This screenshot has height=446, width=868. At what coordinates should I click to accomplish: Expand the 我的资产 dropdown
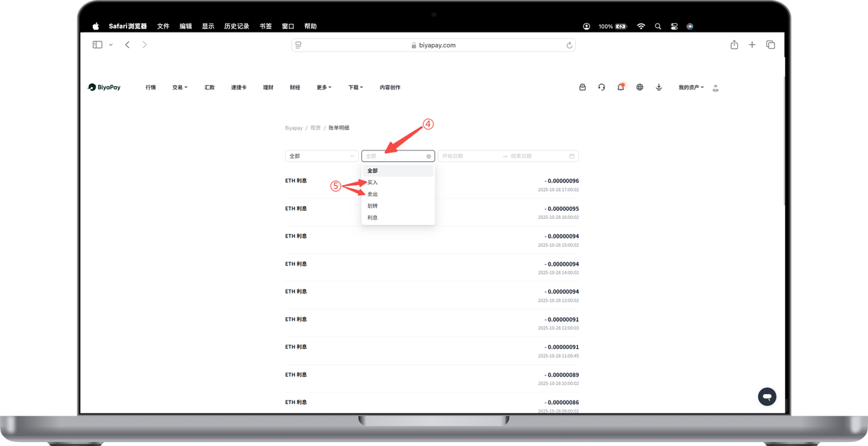(x=691, y=87)
